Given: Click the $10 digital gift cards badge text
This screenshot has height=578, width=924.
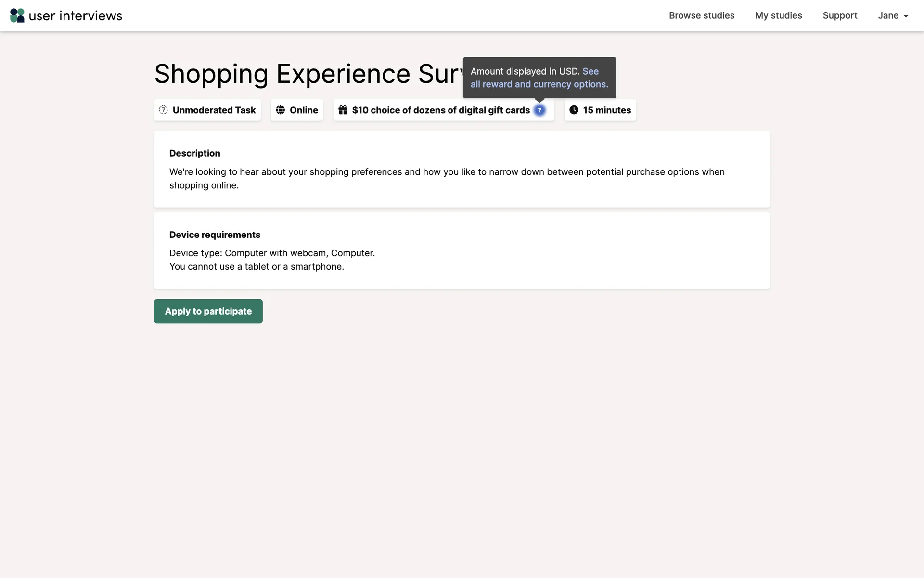Looking at the screenshot, I should 441,110.
